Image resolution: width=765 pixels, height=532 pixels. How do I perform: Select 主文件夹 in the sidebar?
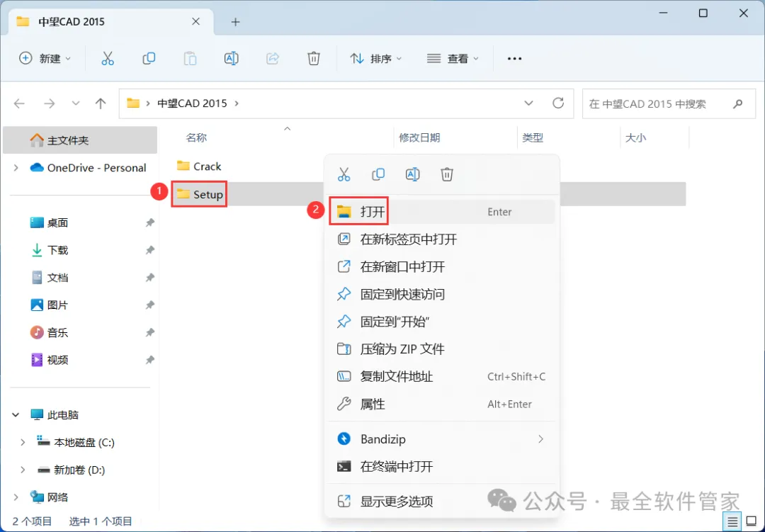(x=80, y=140)
